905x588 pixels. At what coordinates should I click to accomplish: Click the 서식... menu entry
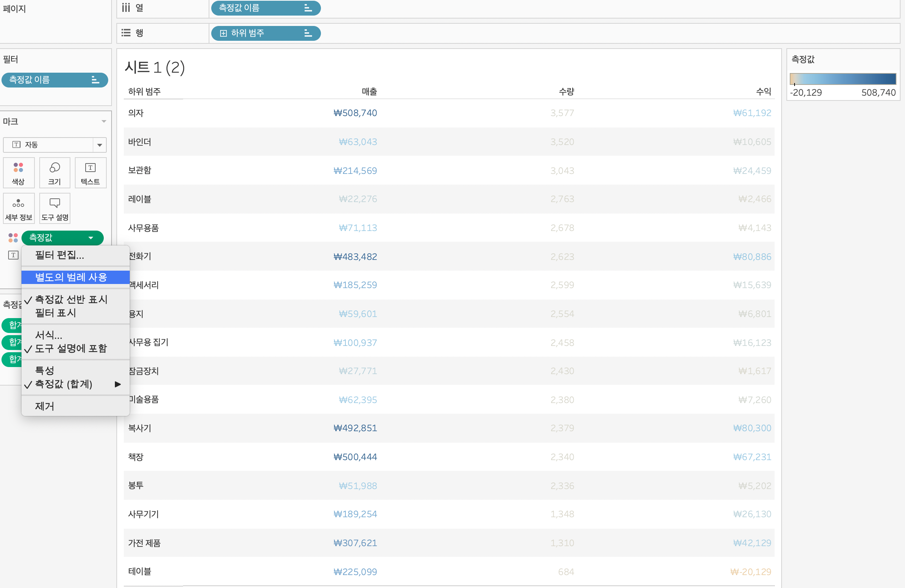click(48, 335)
